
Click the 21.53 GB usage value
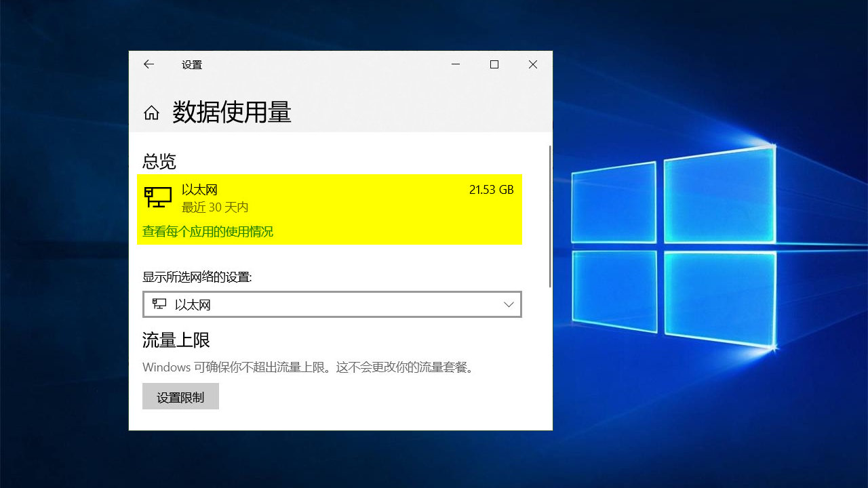492,190
